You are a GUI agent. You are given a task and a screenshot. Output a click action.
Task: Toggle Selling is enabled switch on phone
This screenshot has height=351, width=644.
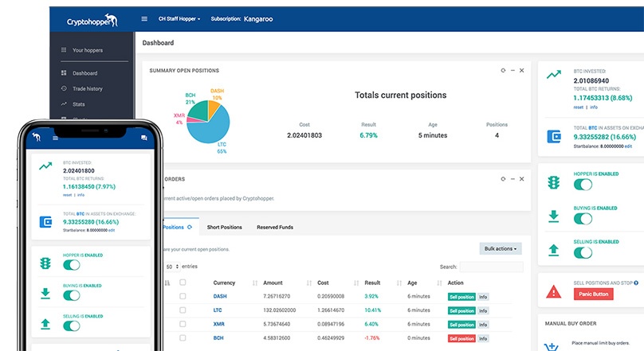tap(72, 326)
